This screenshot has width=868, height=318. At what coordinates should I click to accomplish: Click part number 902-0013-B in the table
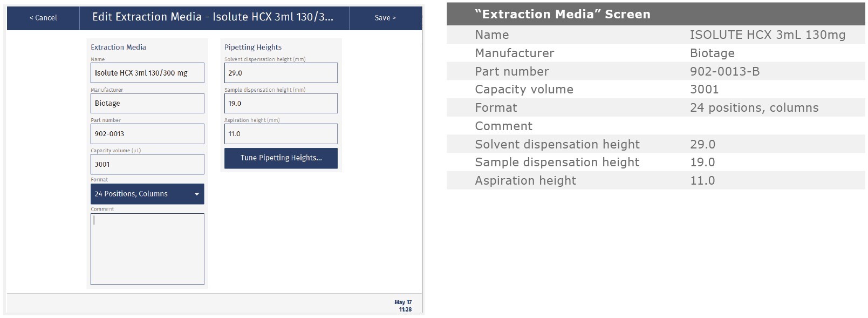(x=725, y=71)
